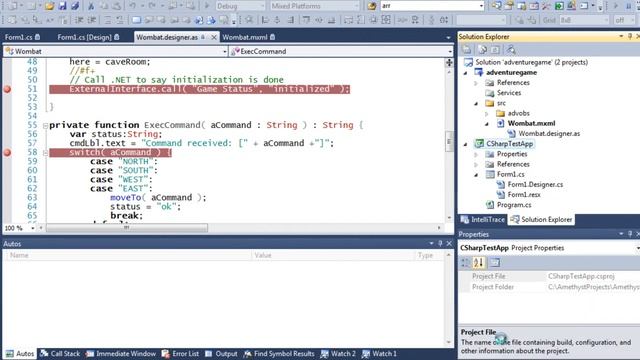Image resolution: width=640 pixels, height=360 pixels.
Task: Select Program.cs in Solution Explorer
Action: tap(514, 205)
